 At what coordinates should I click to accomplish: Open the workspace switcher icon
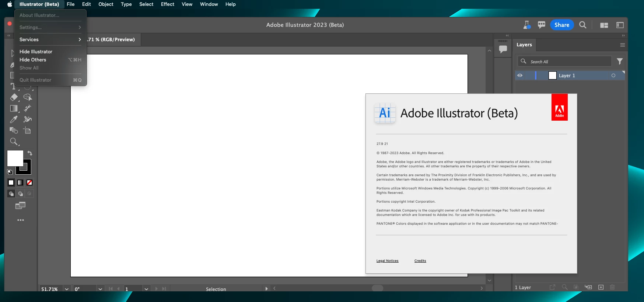[x=620, y=25]
